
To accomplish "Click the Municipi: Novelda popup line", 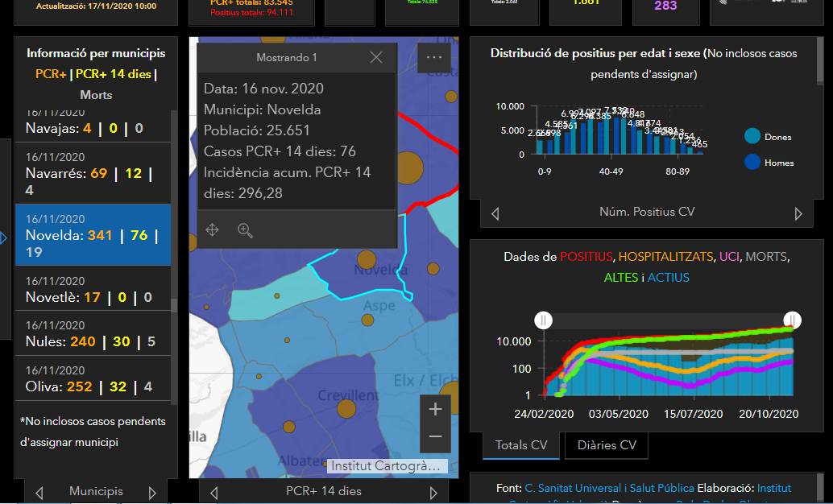I will point(263,110).
